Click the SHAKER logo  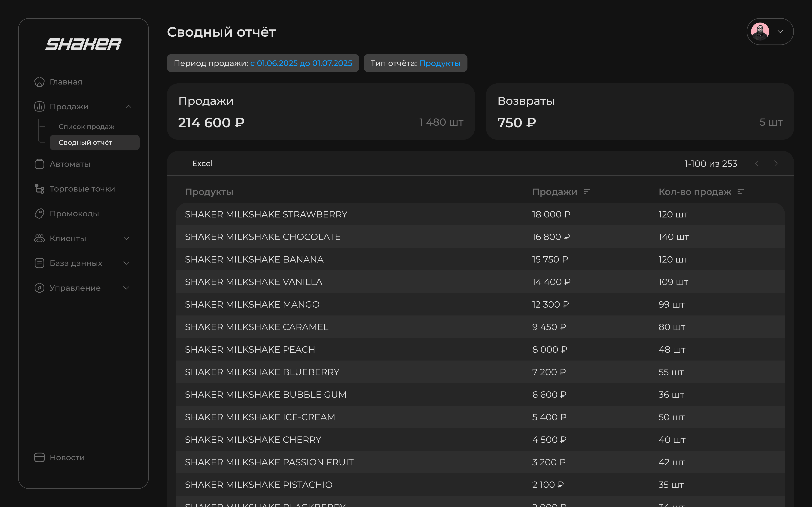coord(83,44)
